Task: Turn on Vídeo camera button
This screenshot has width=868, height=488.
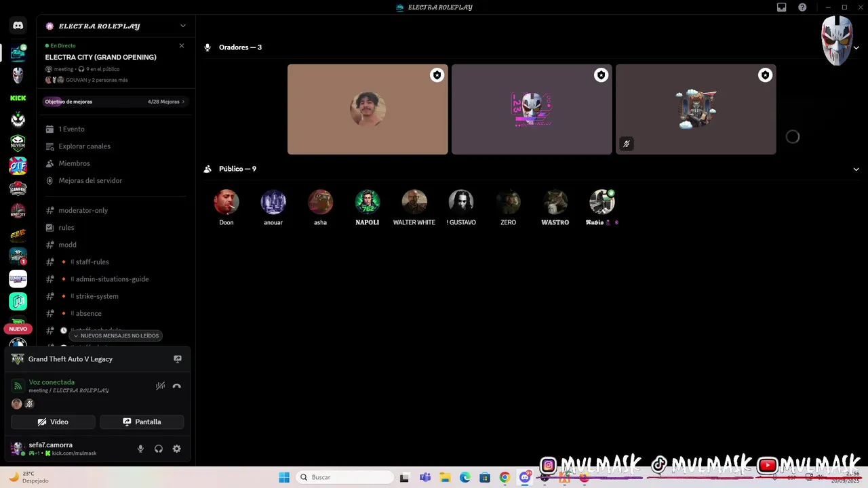Action: (53, 422)
